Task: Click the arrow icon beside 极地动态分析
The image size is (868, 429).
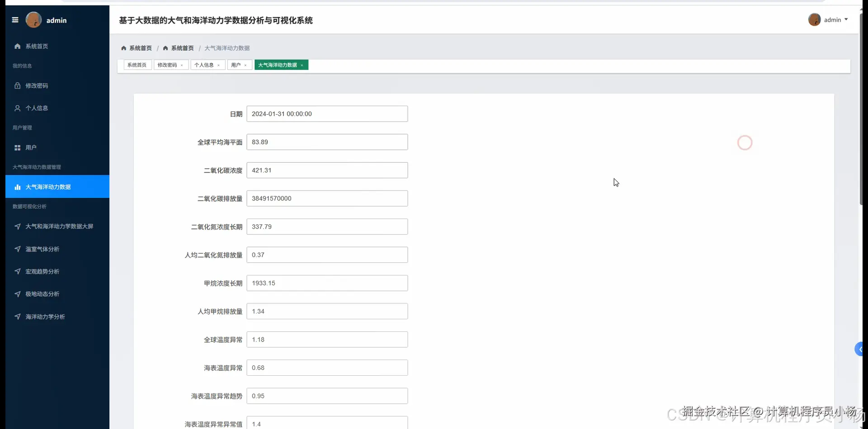Action: tap(17, 294)
